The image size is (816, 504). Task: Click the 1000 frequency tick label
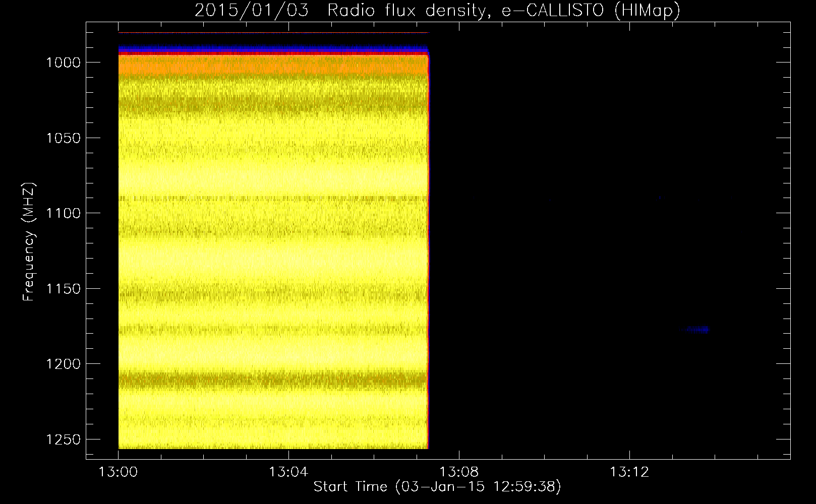[x=63, y=62]
